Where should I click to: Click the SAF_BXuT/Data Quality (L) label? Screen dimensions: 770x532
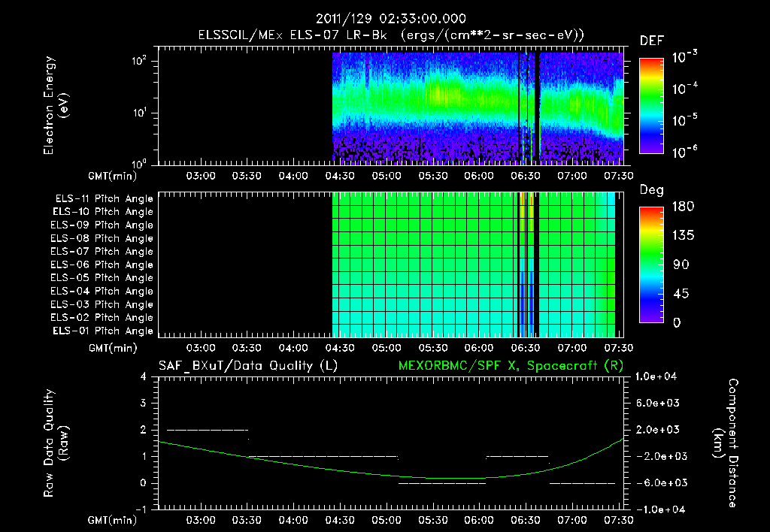[x=248, y=366]
